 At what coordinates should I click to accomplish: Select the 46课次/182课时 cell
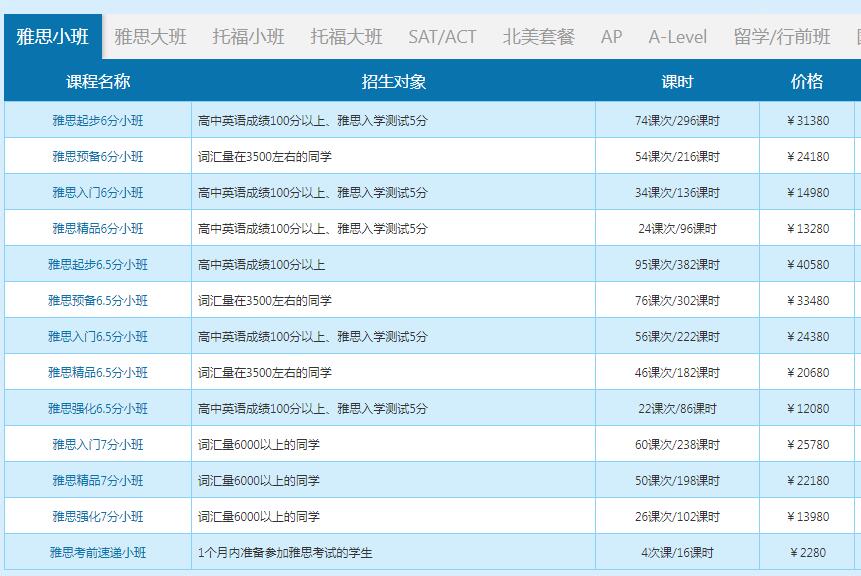(x=677, y=372)
